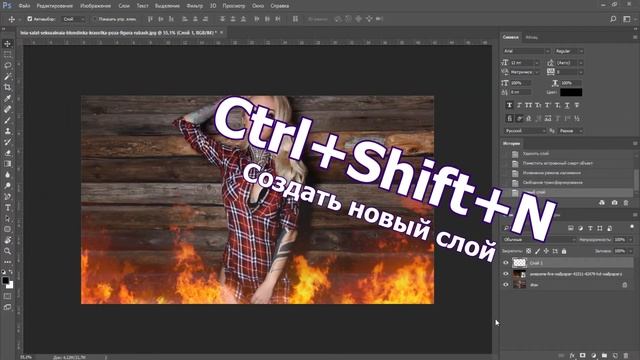The height and width of the screenshot is (360, 640).
Task: Click the Photoshop Ps logo
Action: pos(7,5)
